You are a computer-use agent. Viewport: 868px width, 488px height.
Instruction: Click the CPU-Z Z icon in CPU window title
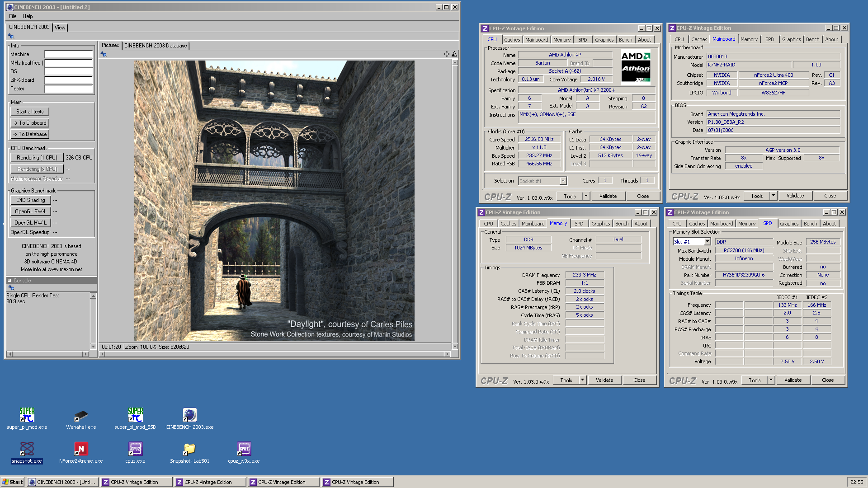click(x=485, y=28)
